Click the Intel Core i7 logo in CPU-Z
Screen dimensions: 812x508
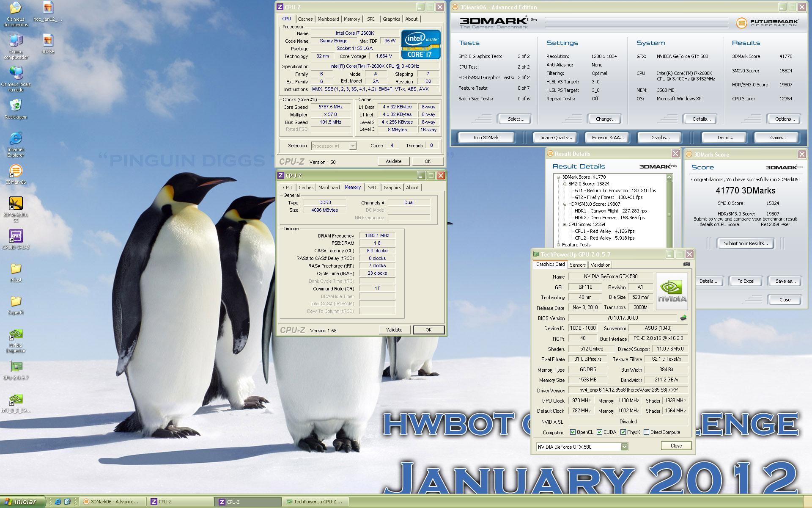(x=421, y=44)
